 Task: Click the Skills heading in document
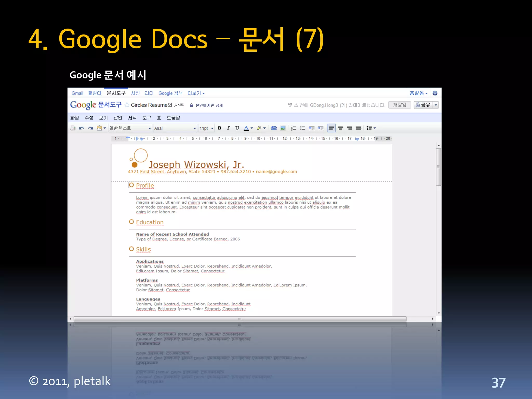143,249
